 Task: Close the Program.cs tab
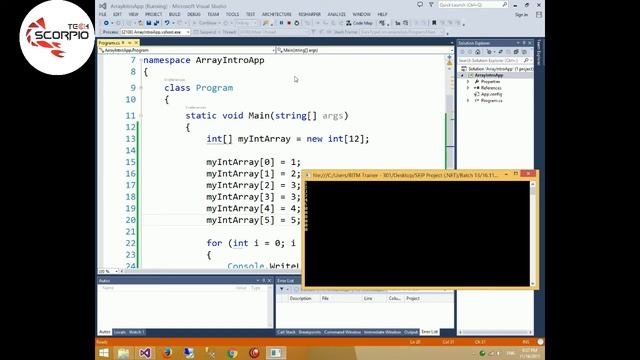point(136,42)
